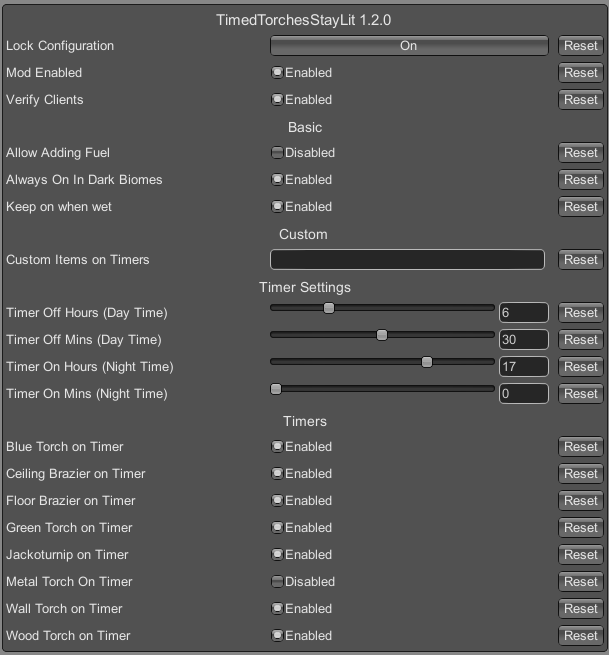This screenshot has height=655, width=609.
Task: Toggle the Mod Enabled checkbox
Action: click(277, 73)
